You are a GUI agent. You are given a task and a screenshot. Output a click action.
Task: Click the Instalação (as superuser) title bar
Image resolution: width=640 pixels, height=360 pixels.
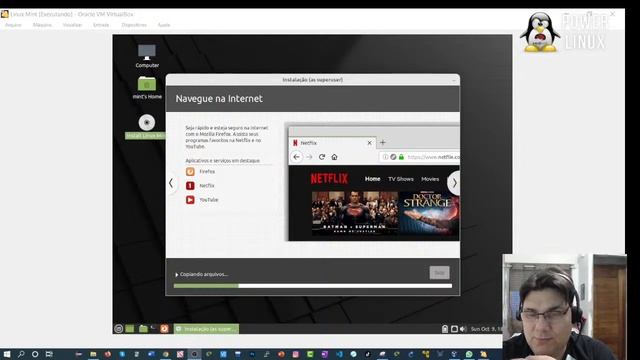pyautogui.click(x=313, y=80)
